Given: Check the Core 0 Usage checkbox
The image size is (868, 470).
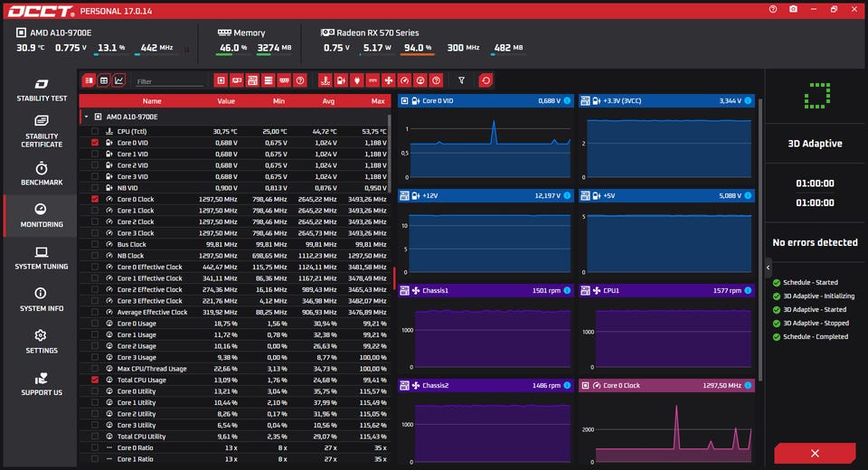Looking at the screenshot, I should (x=95, y=324).
